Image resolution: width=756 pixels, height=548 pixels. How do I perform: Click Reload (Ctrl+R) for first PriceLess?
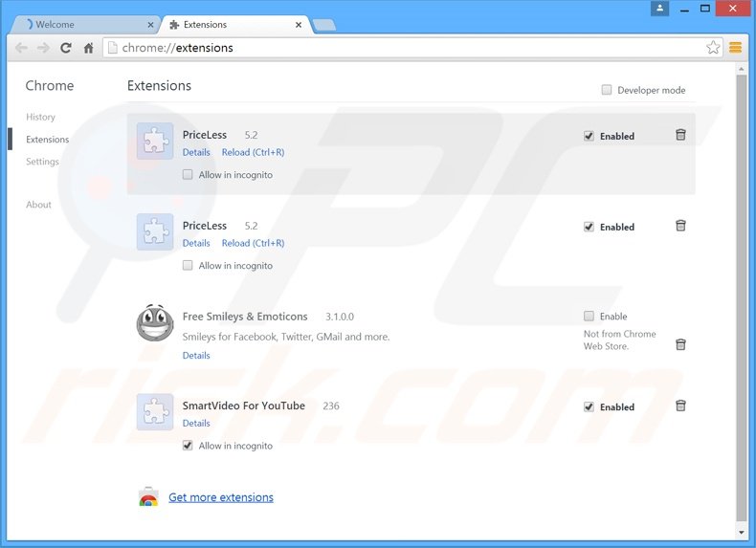[253, 152]
